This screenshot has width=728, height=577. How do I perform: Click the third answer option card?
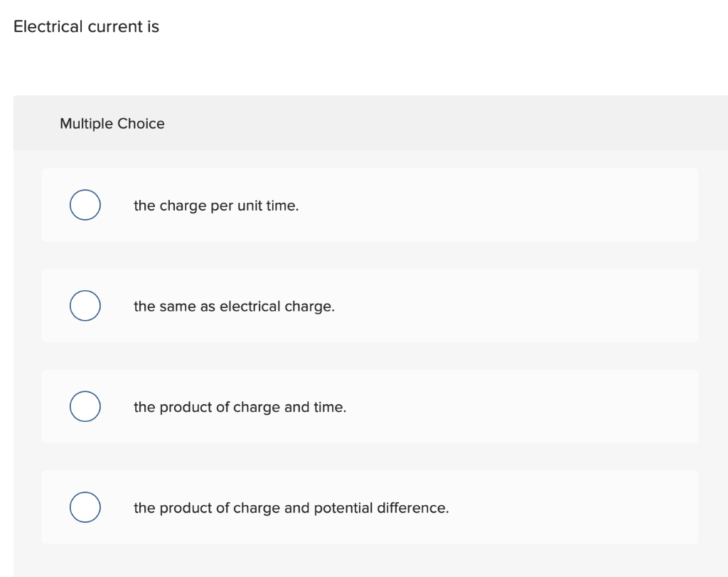[370, 406]
